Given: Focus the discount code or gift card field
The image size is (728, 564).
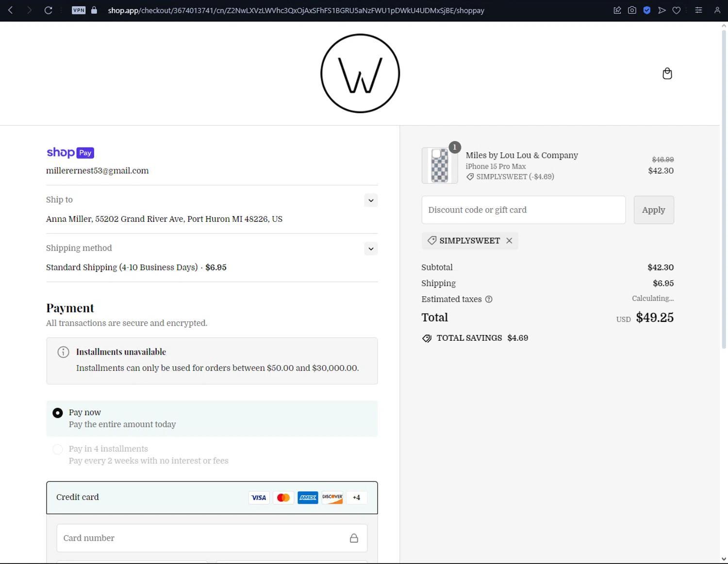Looking at the screenshot, I should pyautogui.click(x=524, y=210).
